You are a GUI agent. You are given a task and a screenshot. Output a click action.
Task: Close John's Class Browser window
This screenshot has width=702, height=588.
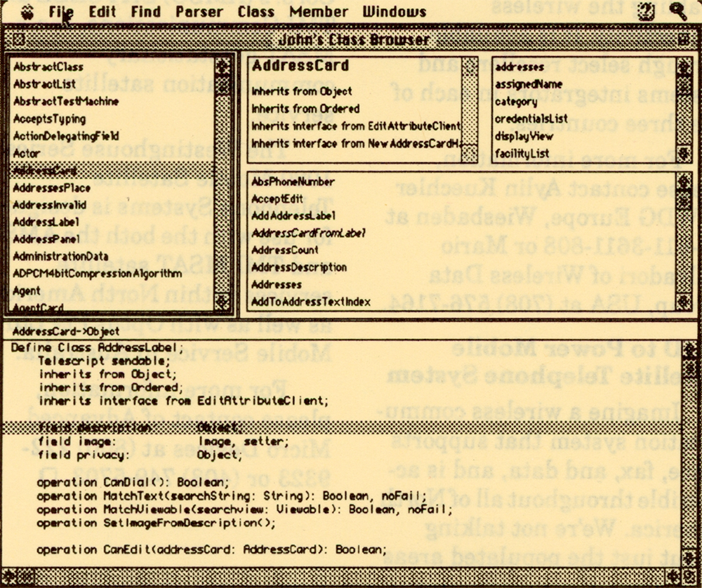click(x=18, y=40)
